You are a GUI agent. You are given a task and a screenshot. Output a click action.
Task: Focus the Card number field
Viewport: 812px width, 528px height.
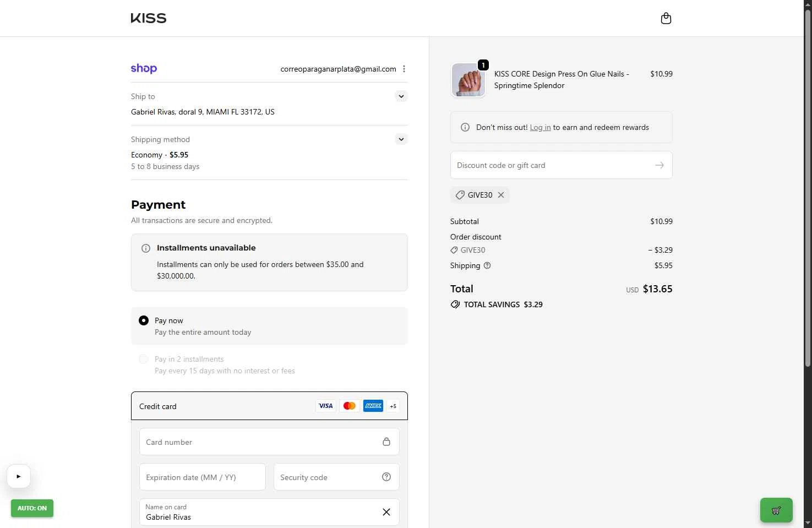point(259,442)
